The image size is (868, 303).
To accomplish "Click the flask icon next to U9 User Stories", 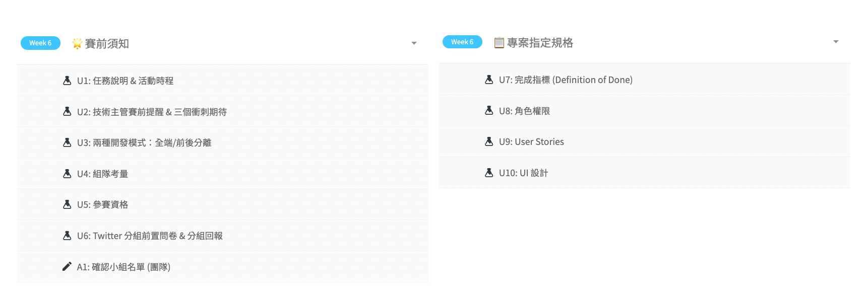I will (x=489, y=141).
